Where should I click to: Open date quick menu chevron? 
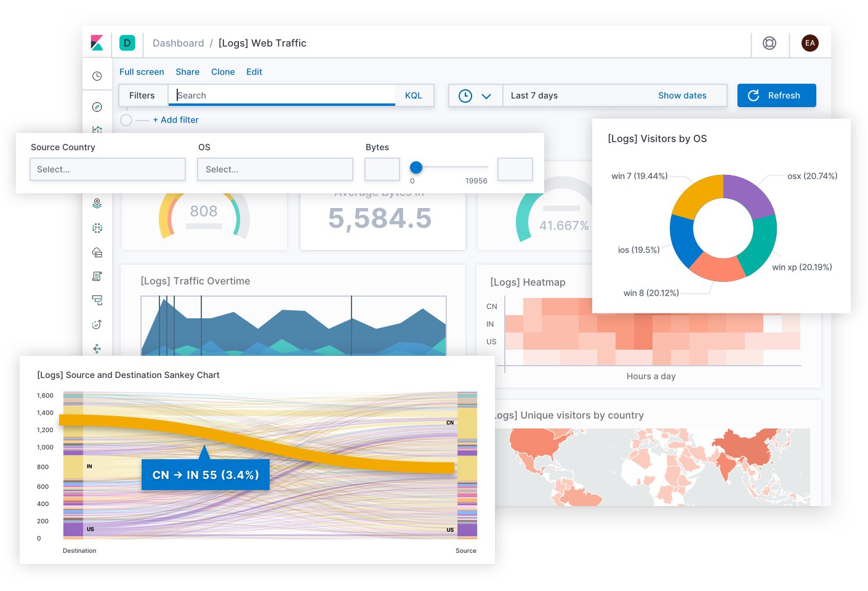pos(486,96)
